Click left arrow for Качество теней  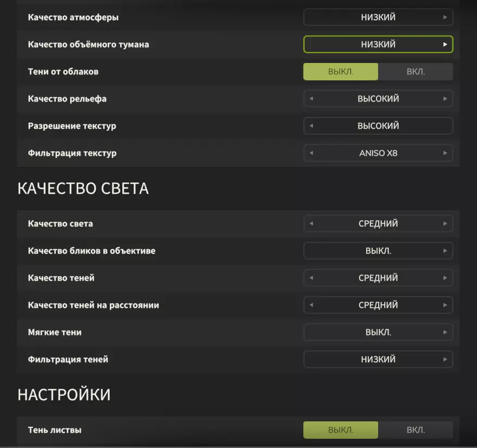(x=311, y=278)
